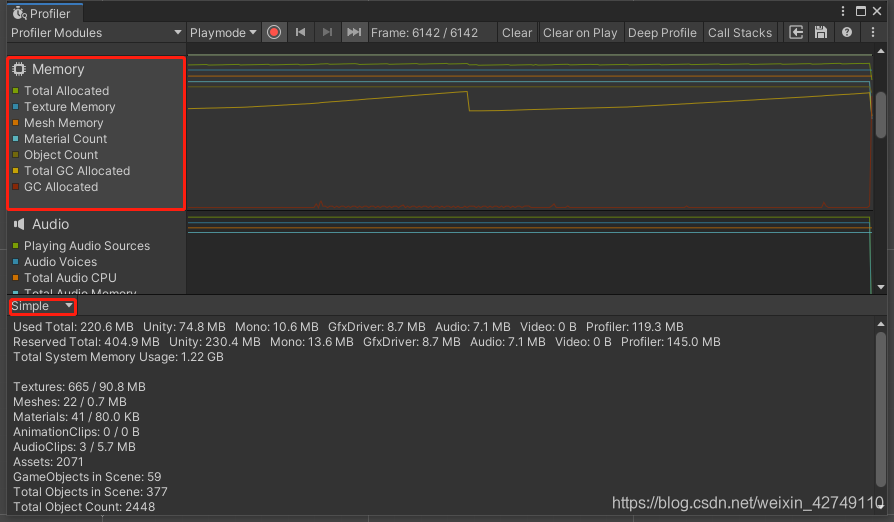This screenshot has height=522, width=894.
Task: Toggle Audio Voices chart series
Action: pos(15,262)
